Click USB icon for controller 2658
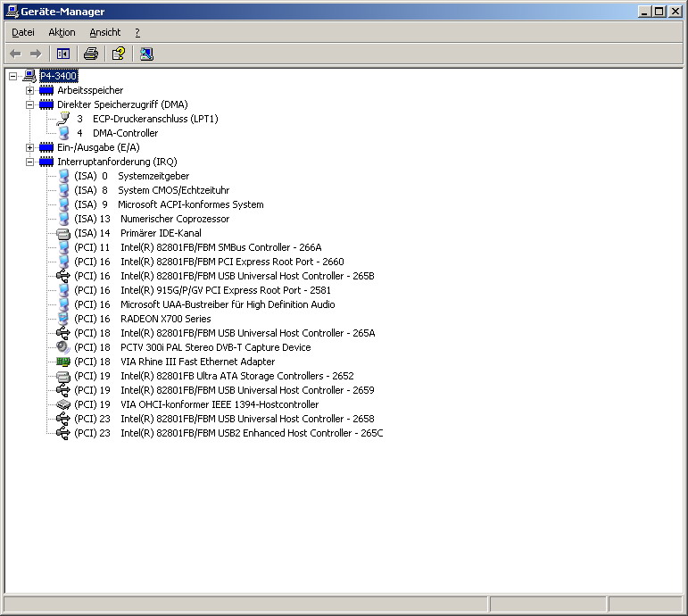Viewport: 688px width, 616px height. 63,419
